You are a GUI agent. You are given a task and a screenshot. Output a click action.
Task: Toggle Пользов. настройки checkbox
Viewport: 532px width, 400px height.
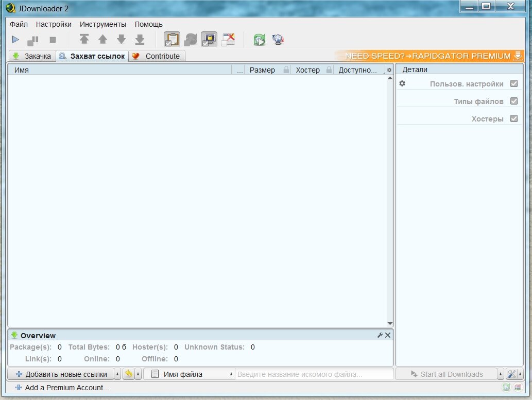[514, 83]
